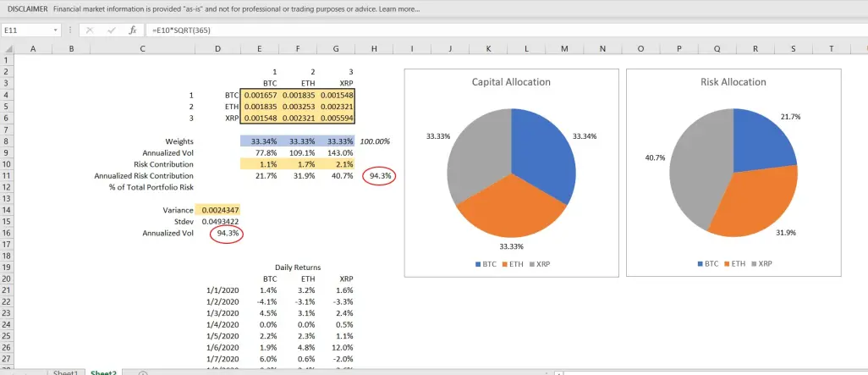Click the Capital Allocation chart title
This screenshot has width=868, height=375.
(511, 82)
